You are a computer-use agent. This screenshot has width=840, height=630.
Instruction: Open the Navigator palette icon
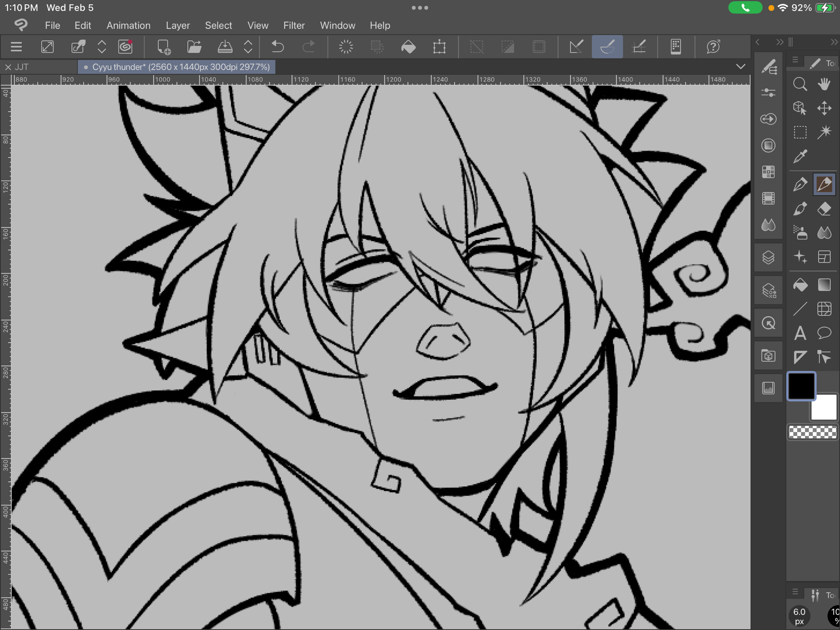pos(769,323)
